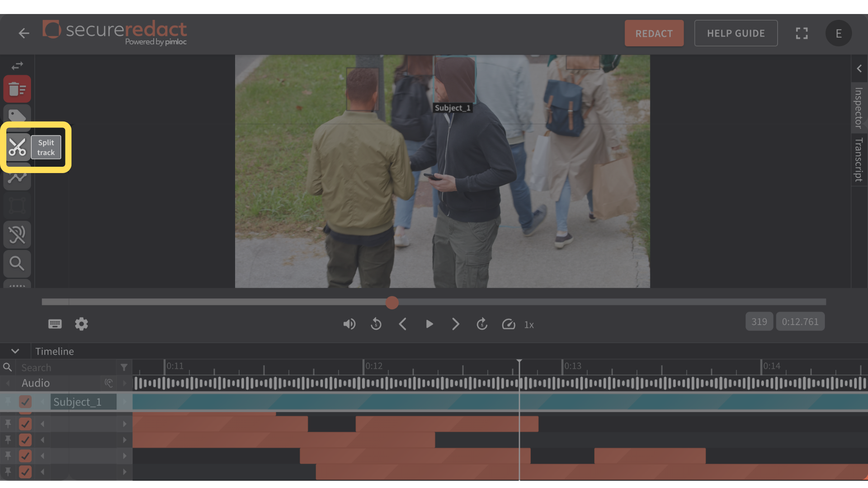This screenshot has height=488, width=868.
Task: Uncheck the bottom track checkbox
Action: click(x=25, y=472)
